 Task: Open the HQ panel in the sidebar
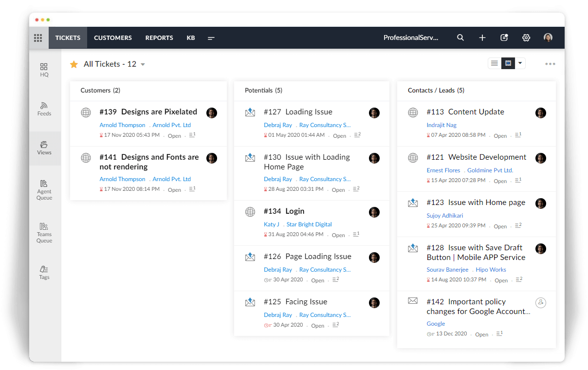click(x=44, y=69)
